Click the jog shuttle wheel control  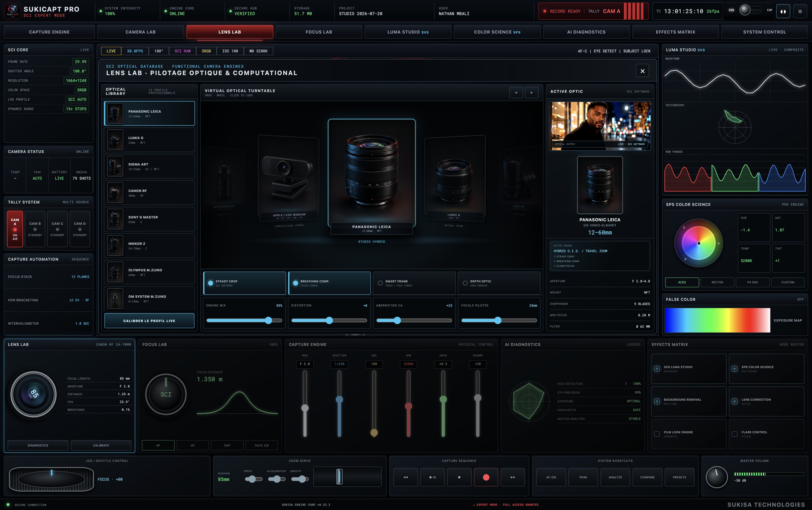pos(52,479)
